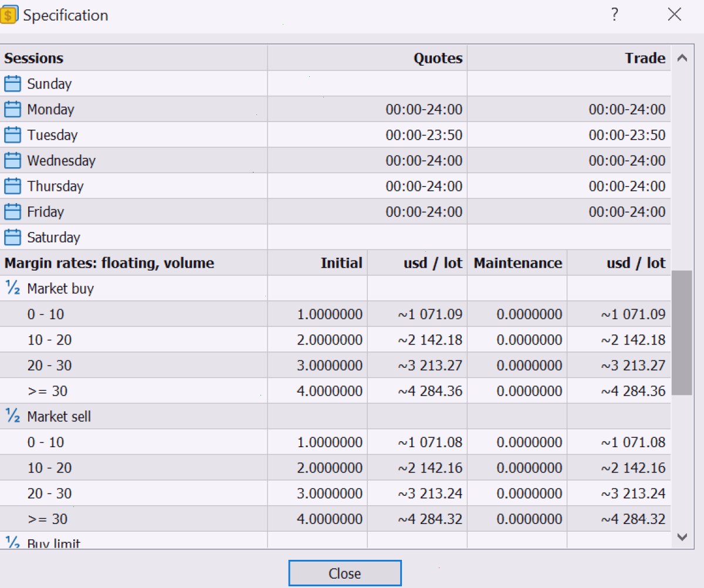
Task: Click the Friday calendar icon
Action: coord(12,212)
